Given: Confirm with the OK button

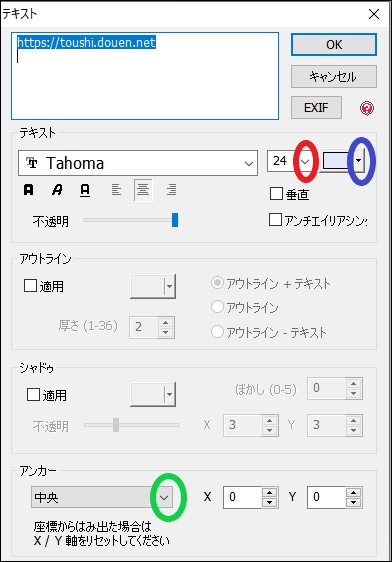Looking at the screenshot, I should point(334,45).
